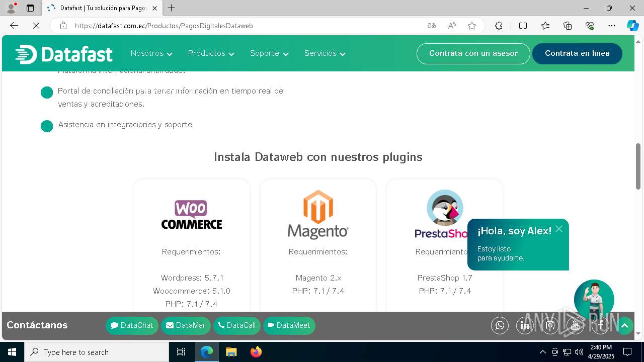Expand the Nosotros menu
The image size is (644, 362).
click(x=151, y=53)
